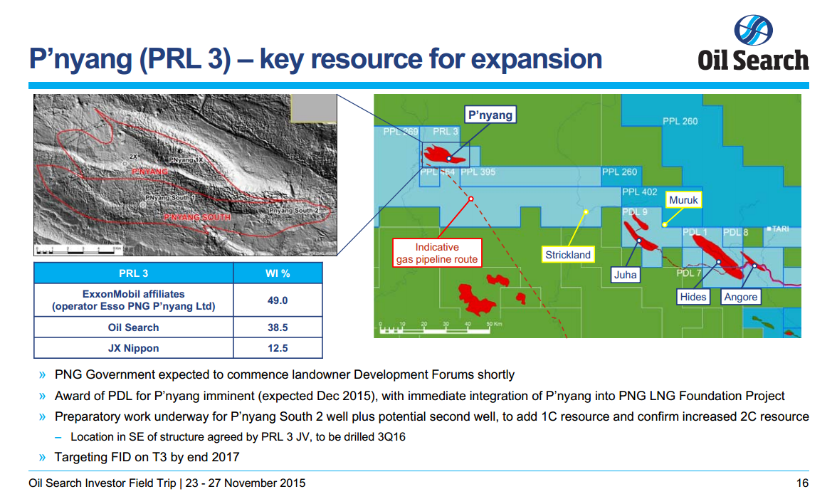Click the PDL 8 licence label

(x=736, y=232)
